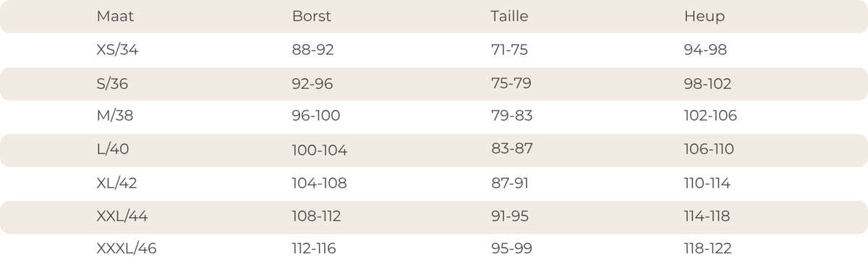The image size is (868, 267).
Task: Select the XXXL/46 size cell
Action: pyautogui.click(x=127, y=249)
